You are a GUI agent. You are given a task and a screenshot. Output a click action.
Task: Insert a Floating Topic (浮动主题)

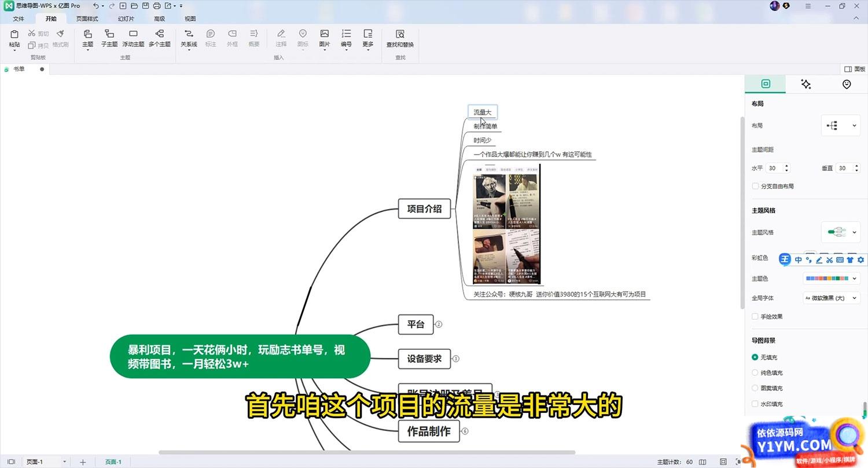(133, 38)
